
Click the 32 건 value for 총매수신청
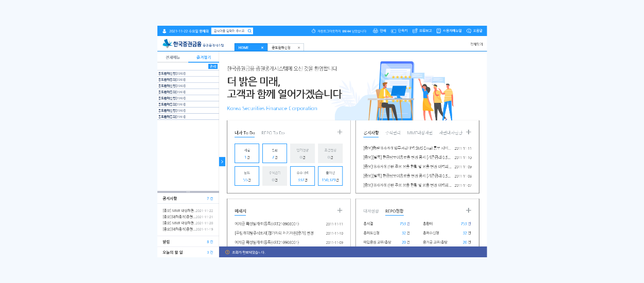(467, 233)
